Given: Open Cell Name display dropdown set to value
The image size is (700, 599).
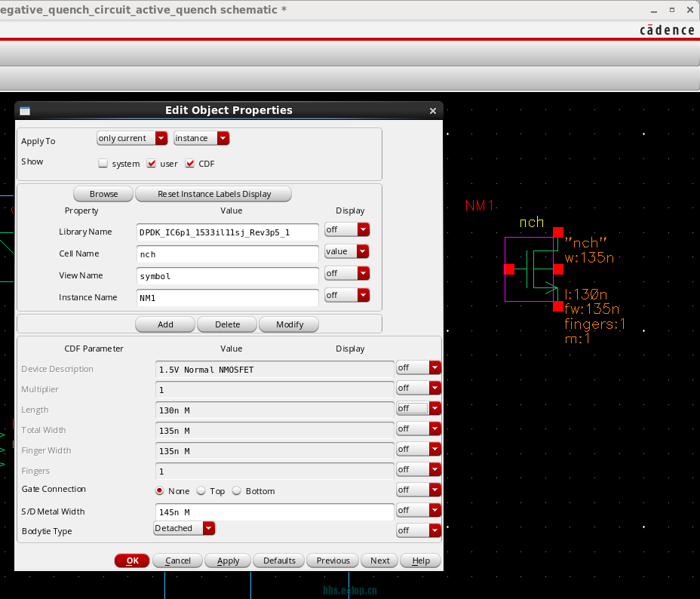Looking at the screenshot, I should coord(346,251).
